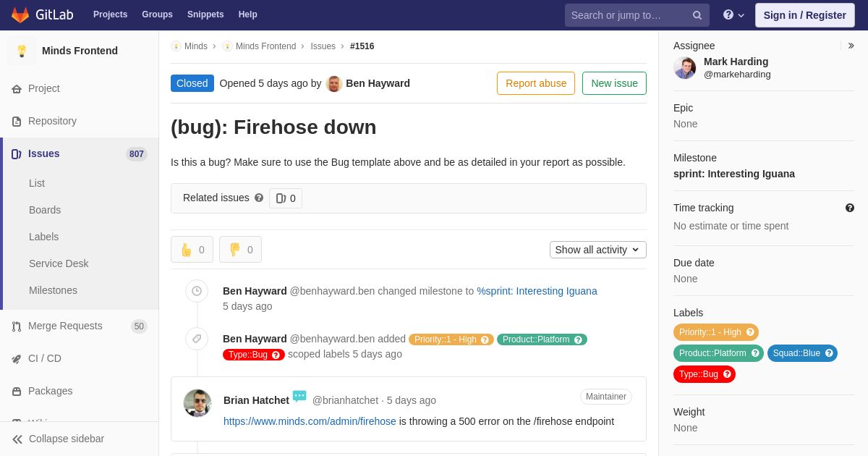868x456 pixels.
Task: Click the Merge Requests icon in sidebar
Action: click(17, 326)
